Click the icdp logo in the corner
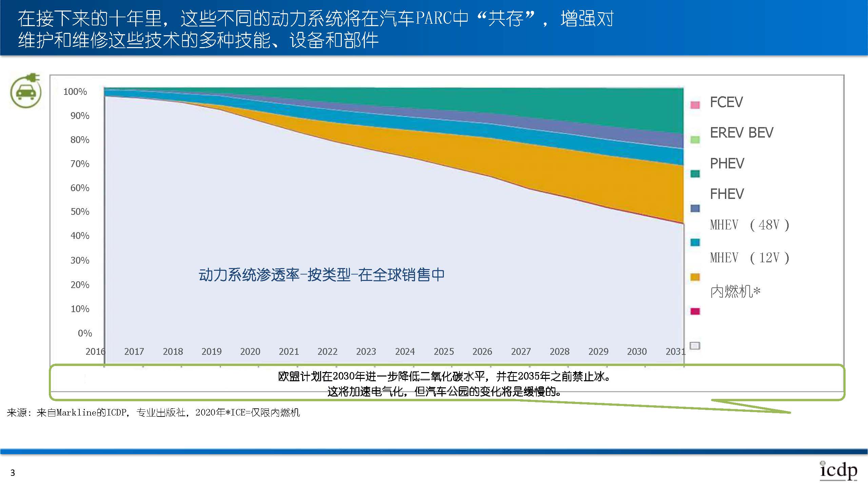 click(x=838, y=471)
